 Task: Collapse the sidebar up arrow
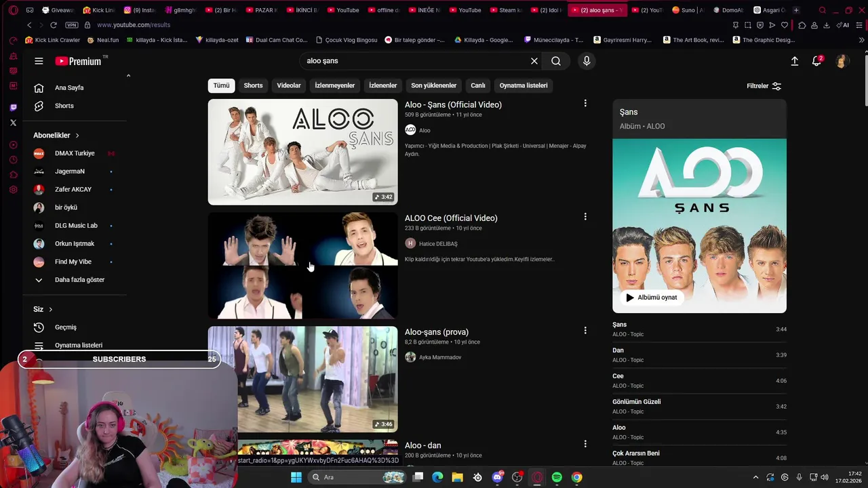point(128,76)
